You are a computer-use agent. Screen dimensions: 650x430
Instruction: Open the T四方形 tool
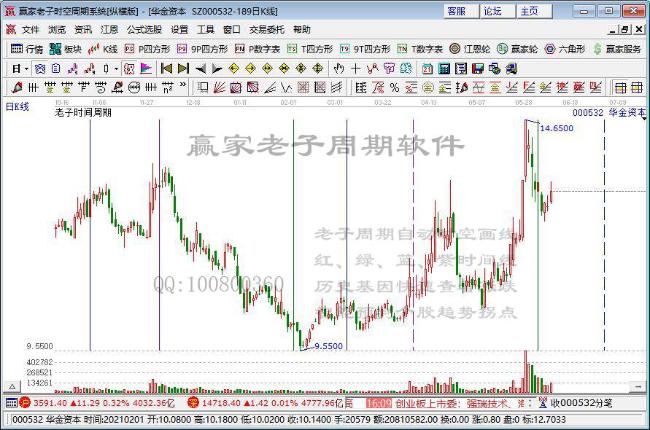point(310,49)
